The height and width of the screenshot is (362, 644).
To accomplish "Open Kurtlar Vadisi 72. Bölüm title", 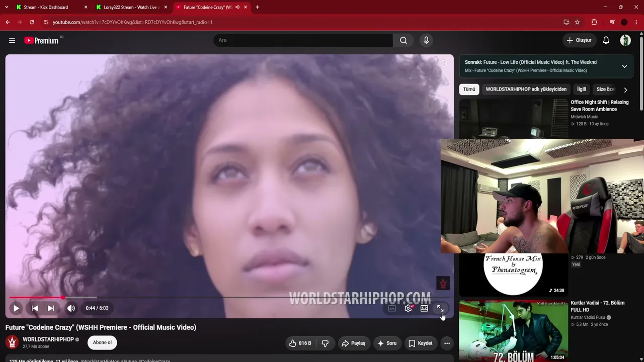I will [597, 306].
